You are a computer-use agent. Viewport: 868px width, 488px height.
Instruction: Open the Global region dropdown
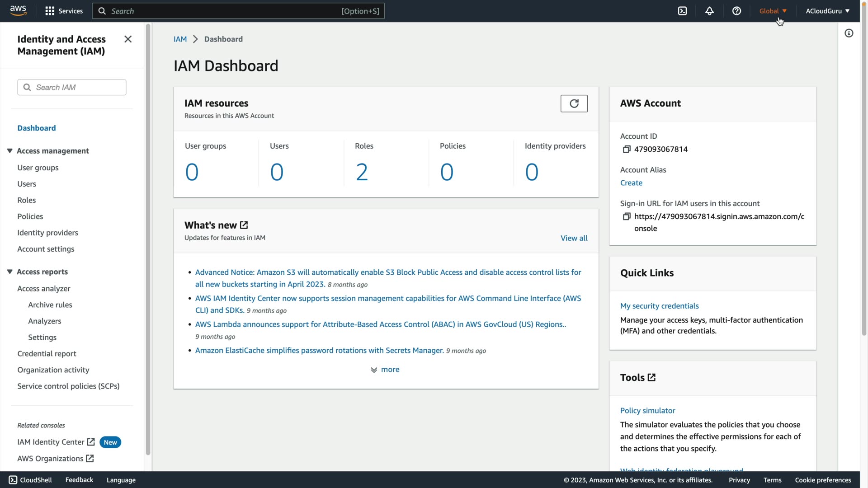click(x=773, y=11)
